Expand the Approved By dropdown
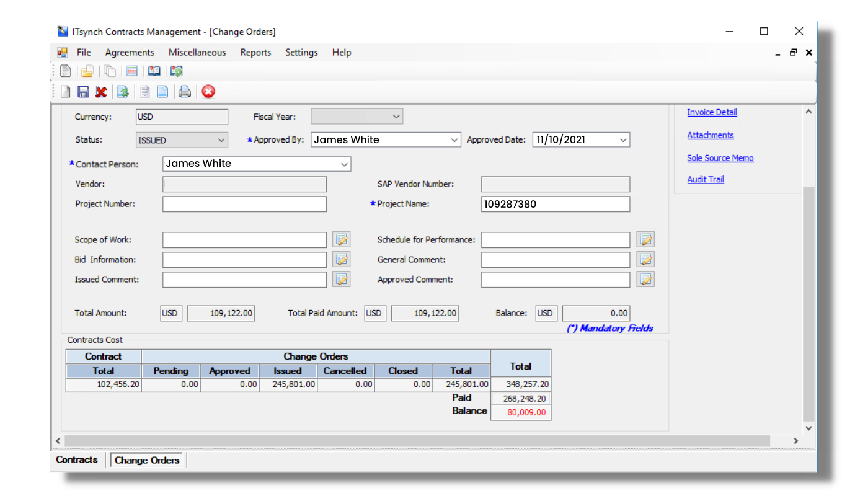 click(454, 139)
